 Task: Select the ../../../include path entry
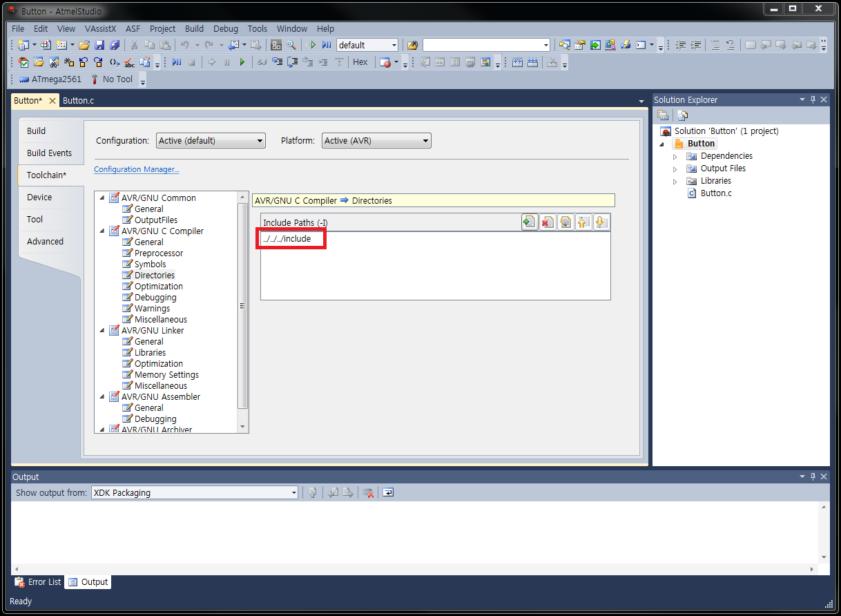287,239
